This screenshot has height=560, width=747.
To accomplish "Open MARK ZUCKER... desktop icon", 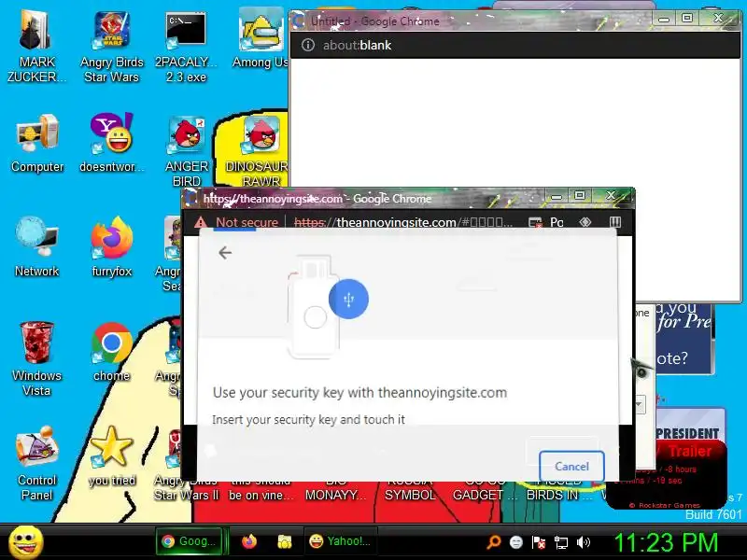I will click(x=36, y=46).
